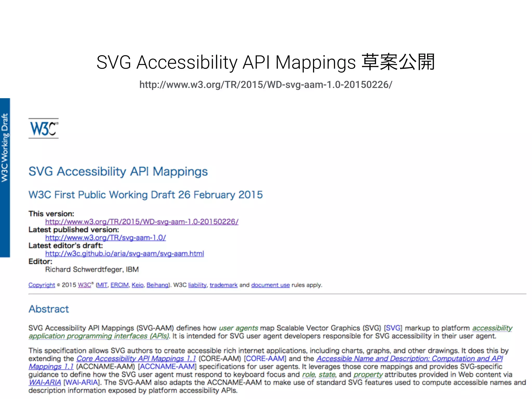532x399 pixels.
Task: Follow the Keio link
Action: (x=138, y=285)
